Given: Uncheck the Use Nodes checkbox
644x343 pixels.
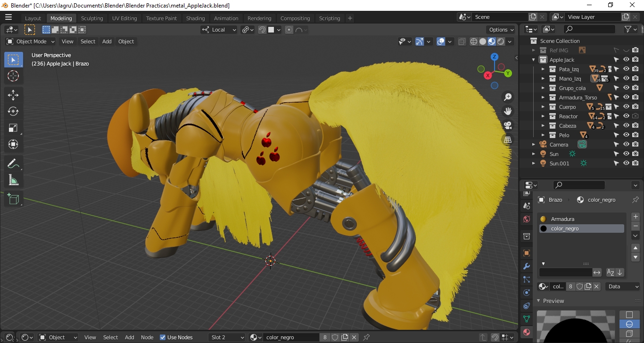Looking at the screenshot, I should pyautogui.click(x=163, y=337).
